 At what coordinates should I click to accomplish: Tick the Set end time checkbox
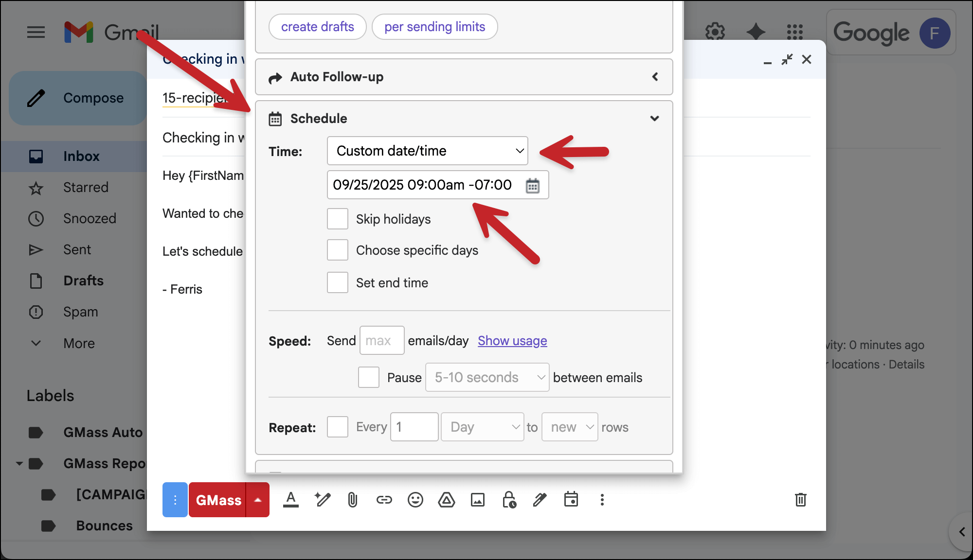click(338, 283)
